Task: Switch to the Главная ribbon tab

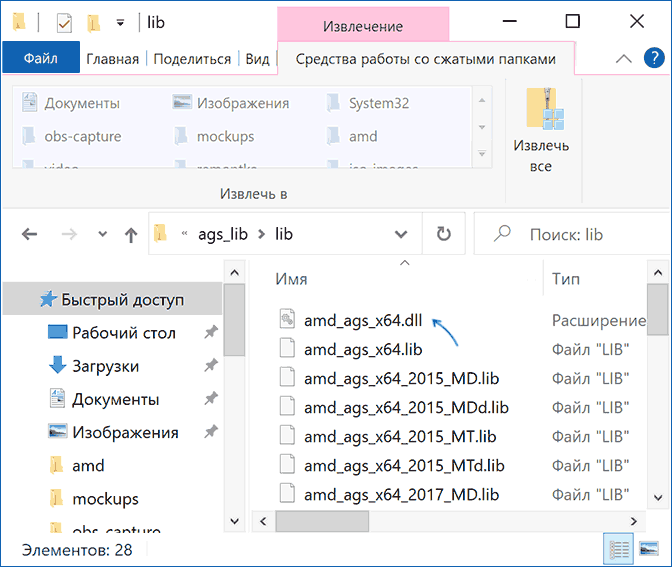Action: [112, 59]
